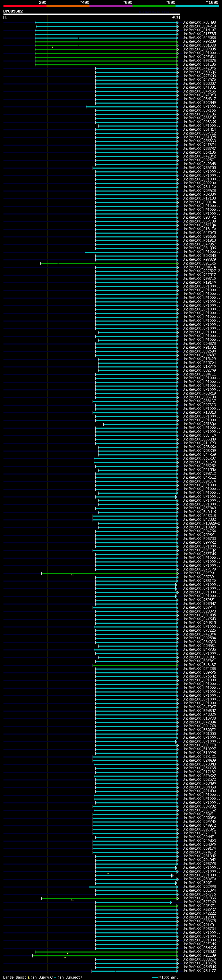Select hit label UniRef100_P04764
This screenshot has height=980, width=222.
[199, 531]
